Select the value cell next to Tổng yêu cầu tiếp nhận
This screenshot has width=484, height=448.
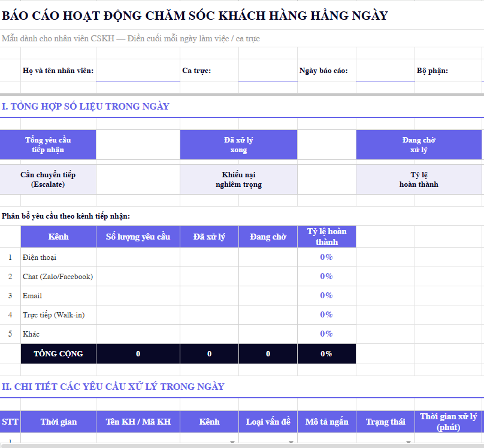click(138, 145)
